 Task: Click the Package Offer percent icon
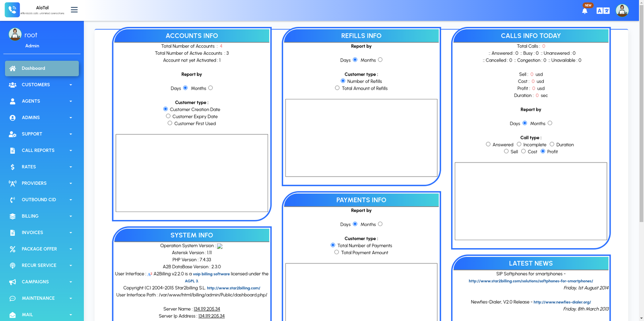(12, 249)
